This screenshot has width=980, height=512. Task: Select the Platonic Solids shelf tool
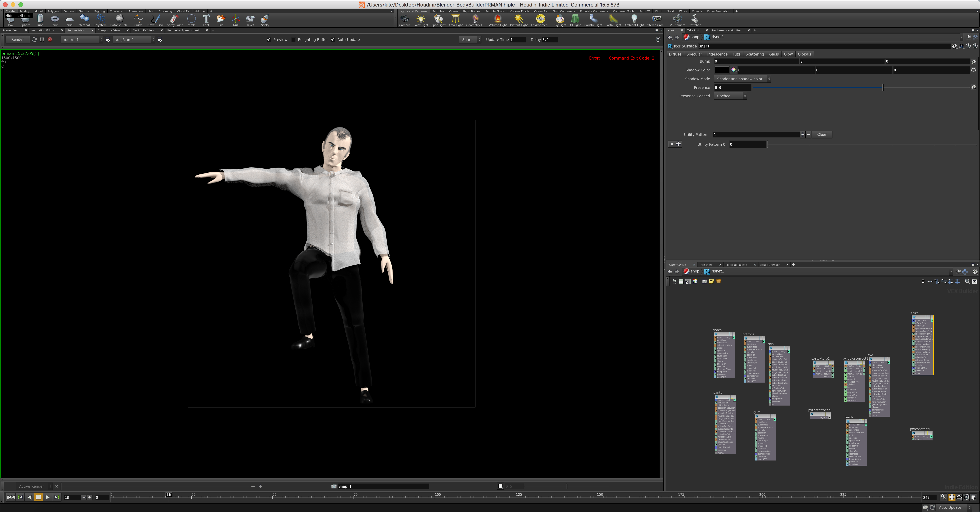coord(119,20)
